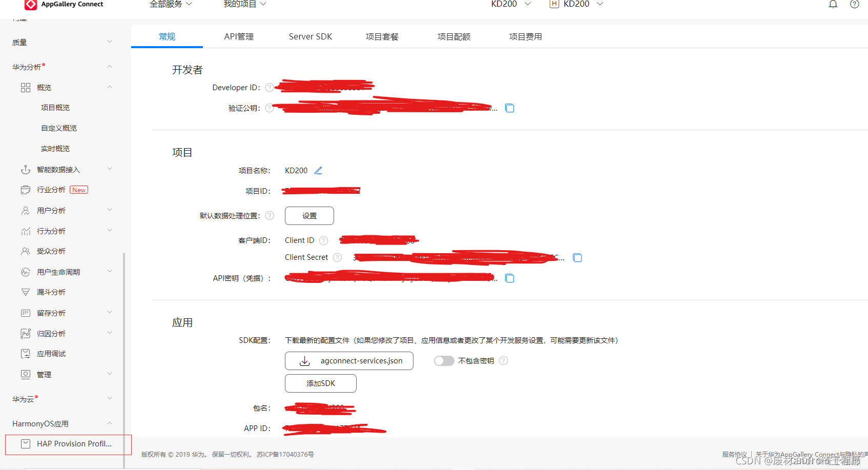Collapse the 概览 submenu
The height and width of the screenshot is (470, 868).
(x=109, y=87)
